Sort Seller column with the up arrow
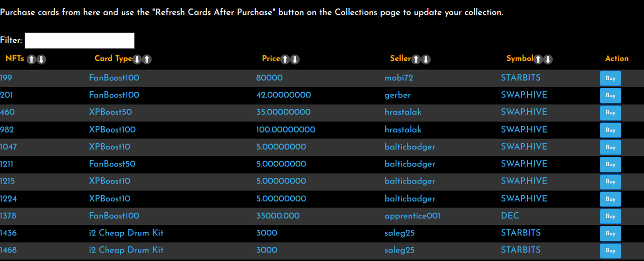Viewport: 644px width, 261px height. [x=416, y=59]
